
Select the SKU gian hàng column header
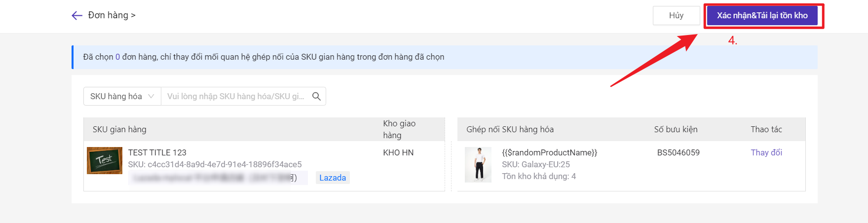pyautogui.click(x=119, y=129)
